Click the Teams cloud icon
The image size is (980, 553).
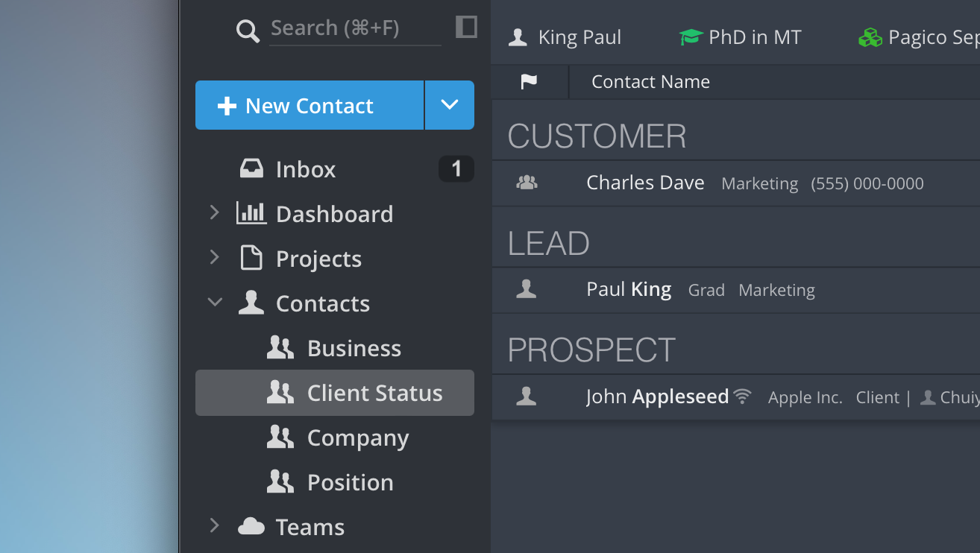pos(251,527)
